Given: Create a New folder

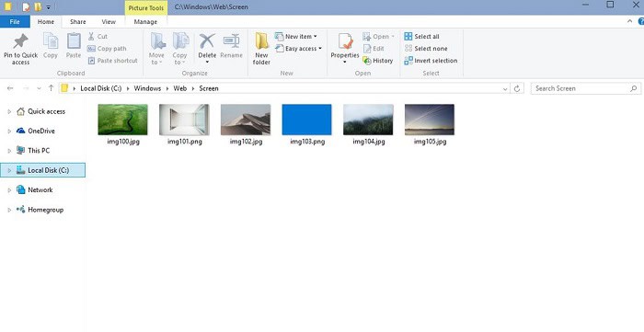Looking at the screenshot, I should [261, 49].
